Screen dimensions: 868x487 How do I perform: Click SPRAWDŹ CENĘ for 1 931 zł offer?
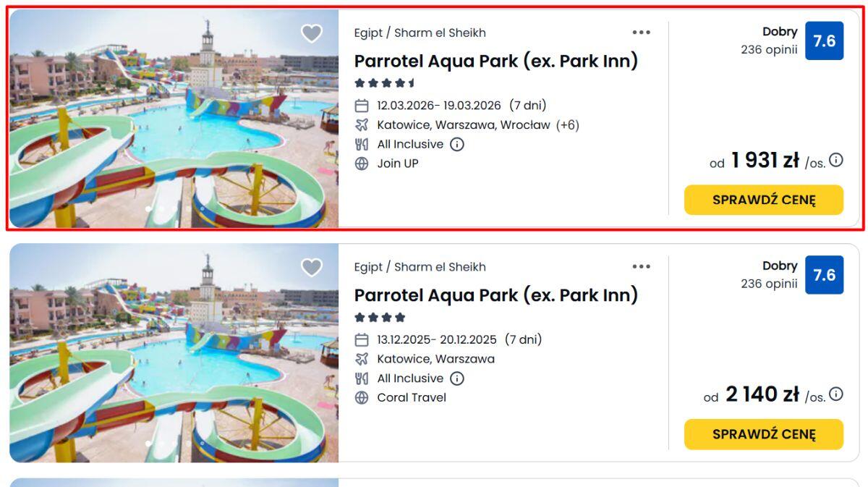tap(764, 200)
